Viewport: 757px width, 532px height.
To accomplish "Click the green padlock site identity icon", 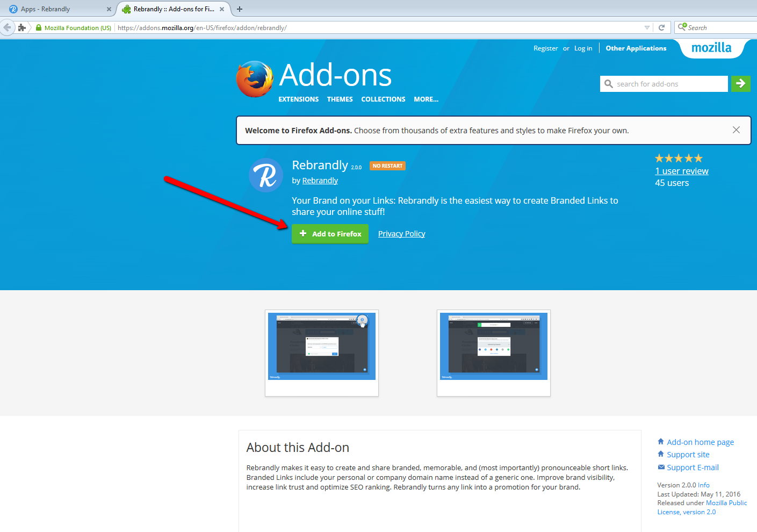I will (39, 27).
